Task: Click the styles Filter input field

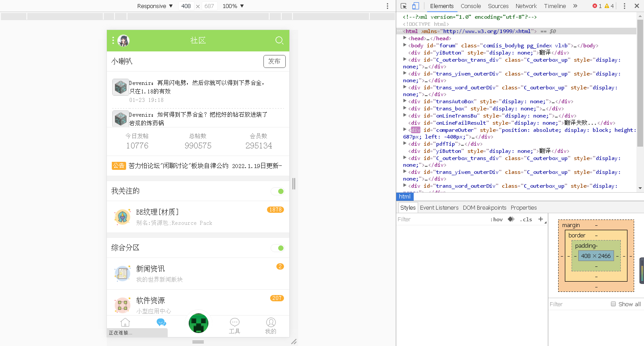Action: [441, 219]
